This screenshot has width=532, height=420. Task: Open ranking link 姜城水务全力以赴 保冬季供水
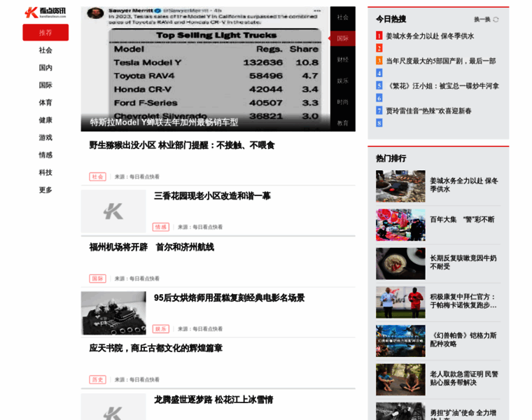[464, 185]
